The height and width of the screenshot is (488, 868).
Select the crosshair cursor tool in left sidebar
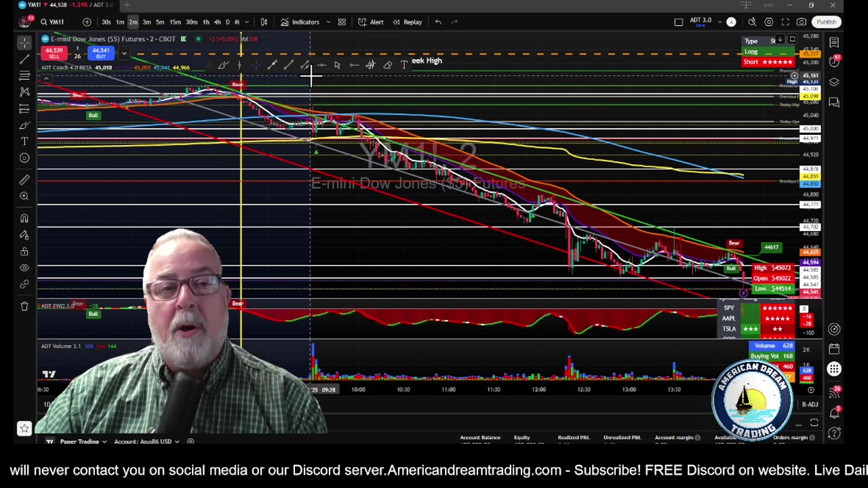24,43
